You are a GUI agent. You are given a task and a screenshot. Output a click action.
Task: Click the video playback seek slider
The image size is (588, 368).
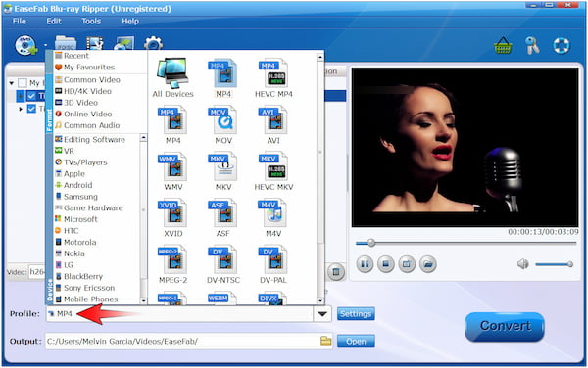click(x=465, y=243)
